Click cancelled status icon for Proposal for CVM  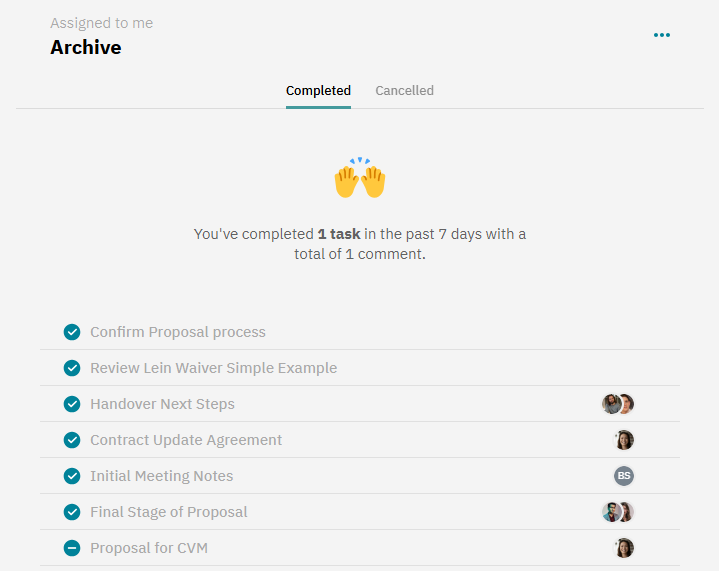(x=72, y=548)
